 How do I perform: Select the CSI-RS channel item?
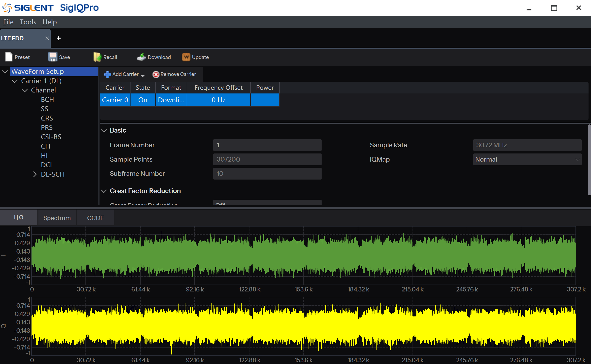[51, 137]
